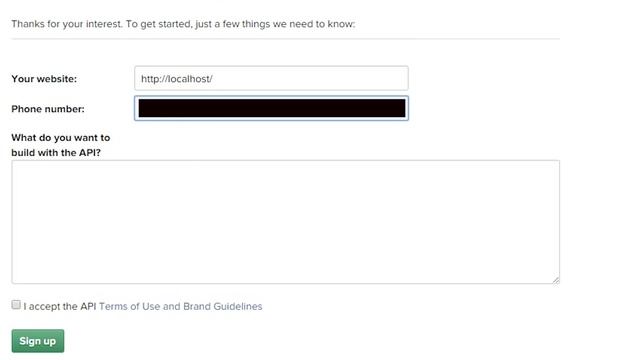Open Terms of Use and Brand Guidelines link
This screenshot has width=640, height=360.
[180, 306]
